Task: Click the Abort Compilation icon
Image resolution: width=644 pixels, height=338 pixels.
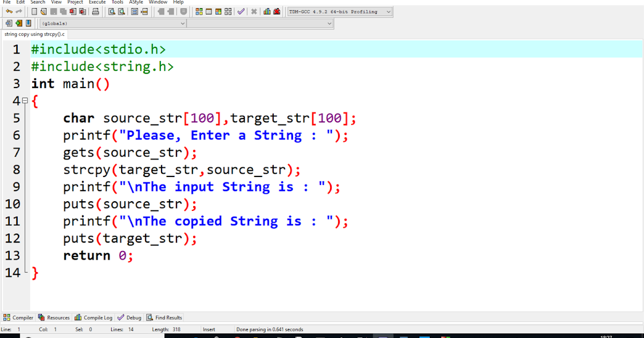Action: pos(254,11)
